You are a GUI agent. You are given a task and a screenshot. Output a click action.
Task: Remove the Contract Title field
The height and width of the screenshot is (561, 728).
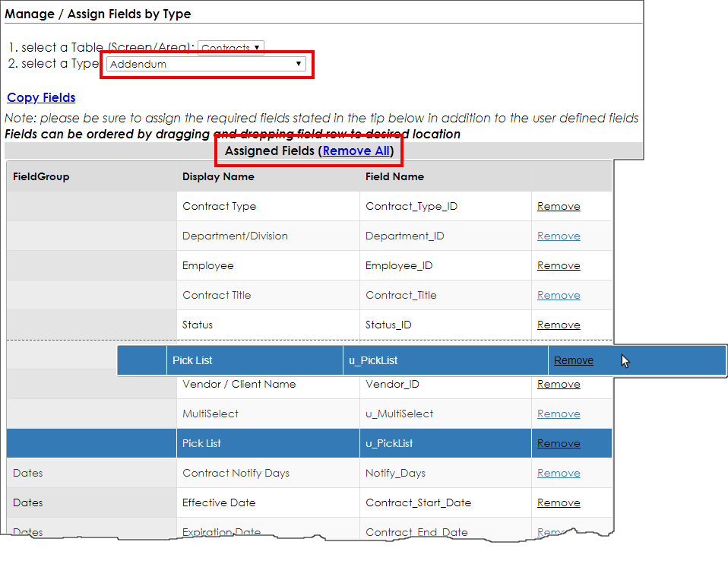tap(559, 296)
